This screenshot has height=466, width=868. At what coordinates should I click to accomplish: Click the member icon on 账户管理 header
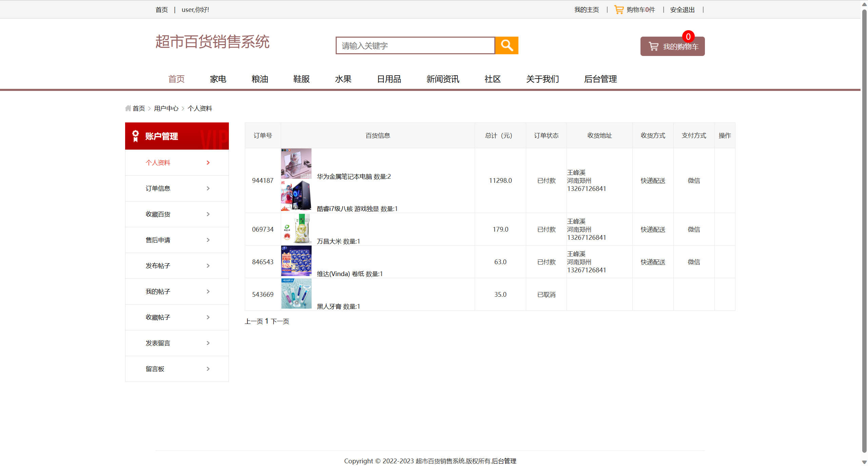(135, 136)
